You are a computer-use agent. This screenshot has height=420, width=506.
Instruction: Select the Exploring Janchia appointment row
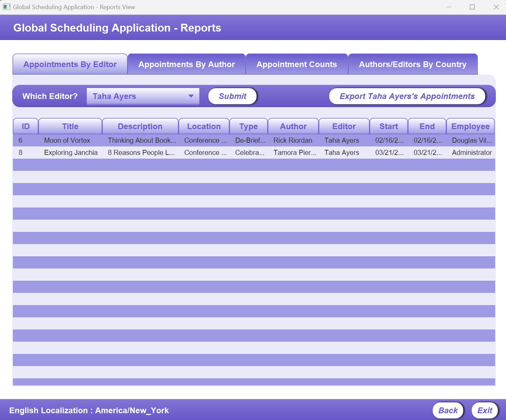pos(204,153)
